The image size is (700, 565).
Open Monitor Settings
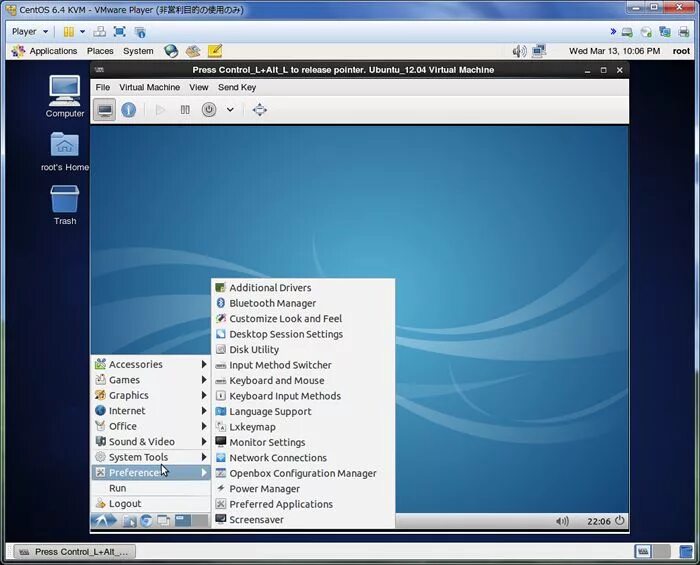coord(303,442)
